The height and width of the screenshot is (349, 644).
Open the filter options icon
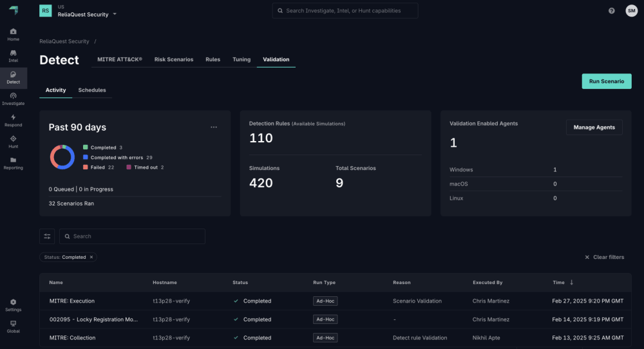(47, 236)
